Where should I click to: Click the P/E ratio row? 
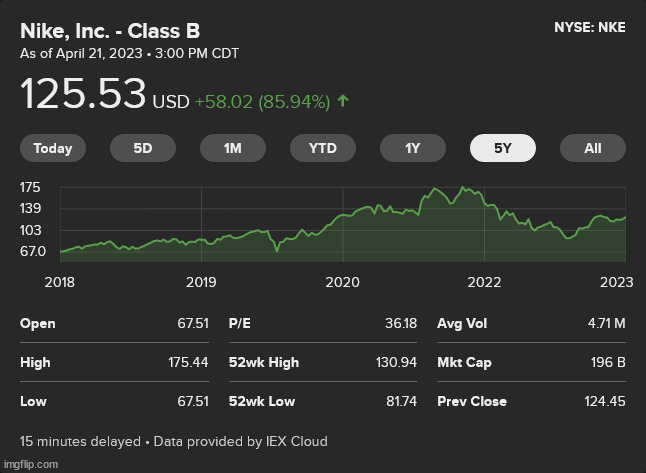point(322,323)
